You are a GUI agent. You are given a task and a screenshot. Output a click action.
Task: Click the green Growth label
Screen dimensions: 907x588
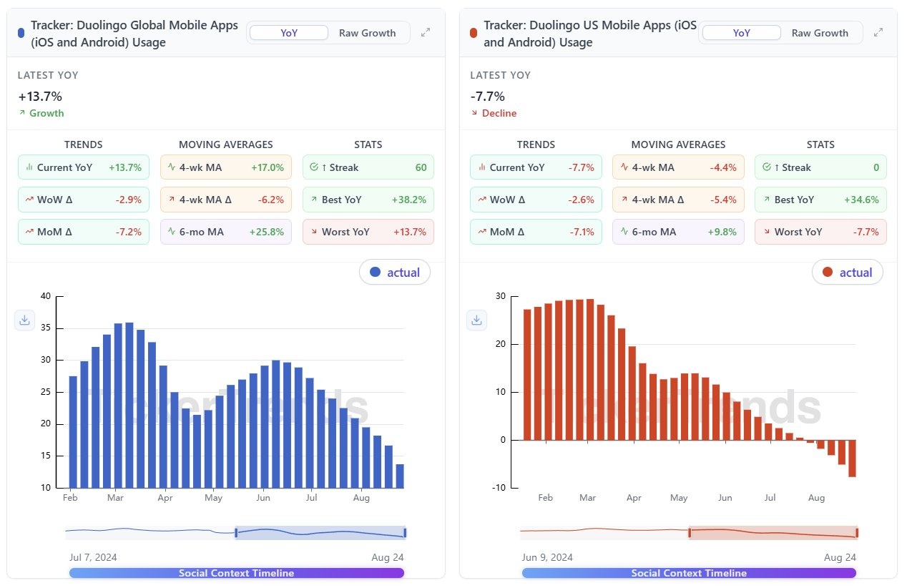pos(46,113)
